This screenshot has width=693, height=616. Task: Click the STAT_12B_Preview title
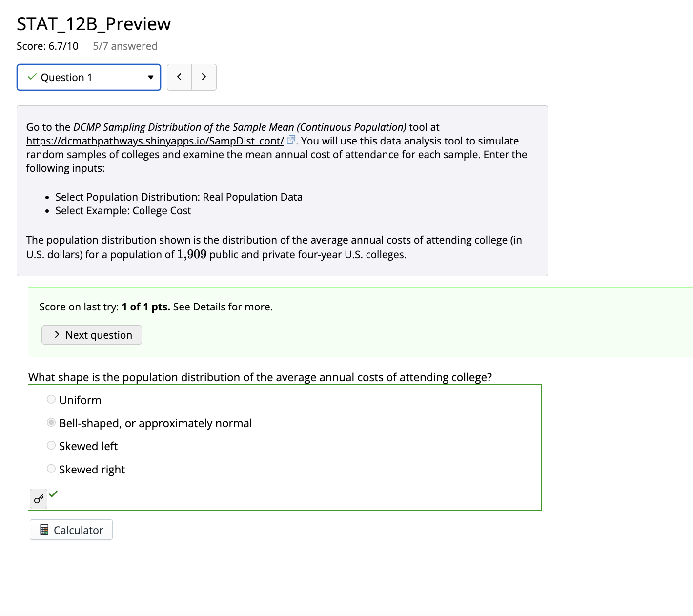[93, 23]
